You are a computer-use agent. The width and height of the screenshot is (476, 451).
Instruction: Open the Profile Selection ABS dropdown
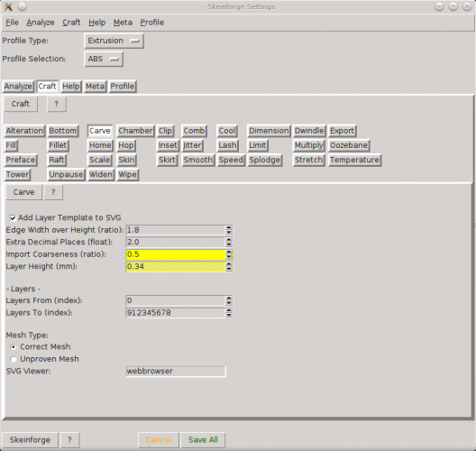point(104,59)
